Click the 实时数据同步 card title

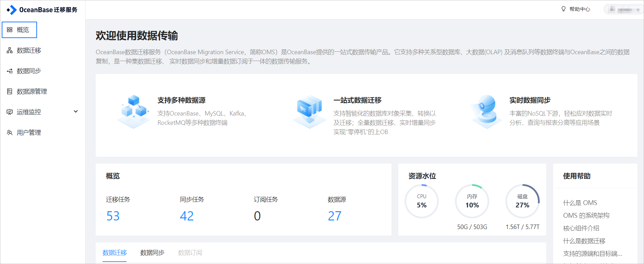(530, 100)
